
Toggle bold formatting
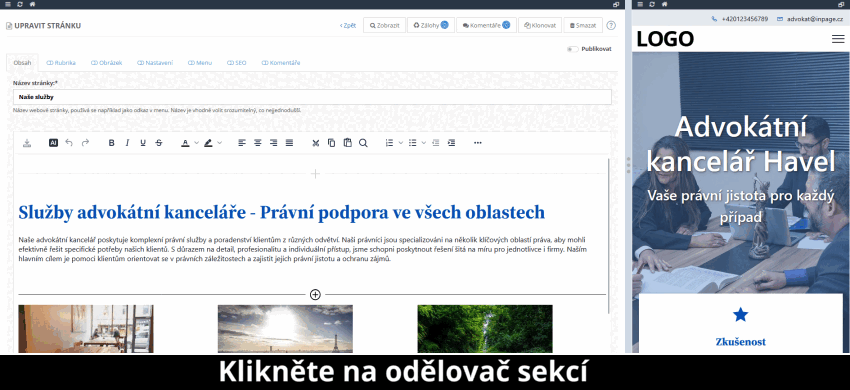(112, 143)
